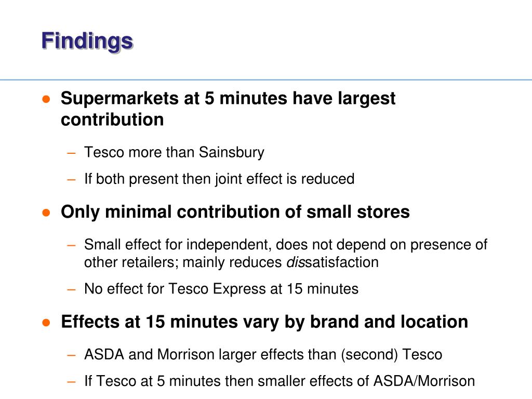Click the dash before ASDA and Morrison

[x=71, y=355]
